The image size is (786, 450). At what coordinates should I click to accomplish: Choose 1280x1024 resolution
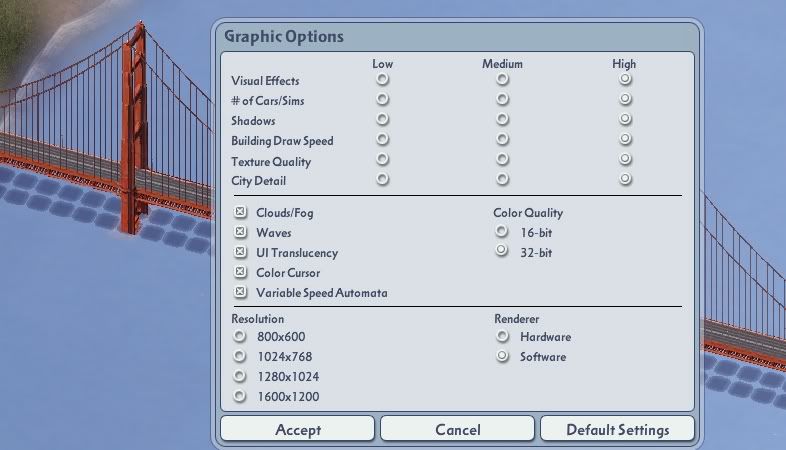point(240,376)
